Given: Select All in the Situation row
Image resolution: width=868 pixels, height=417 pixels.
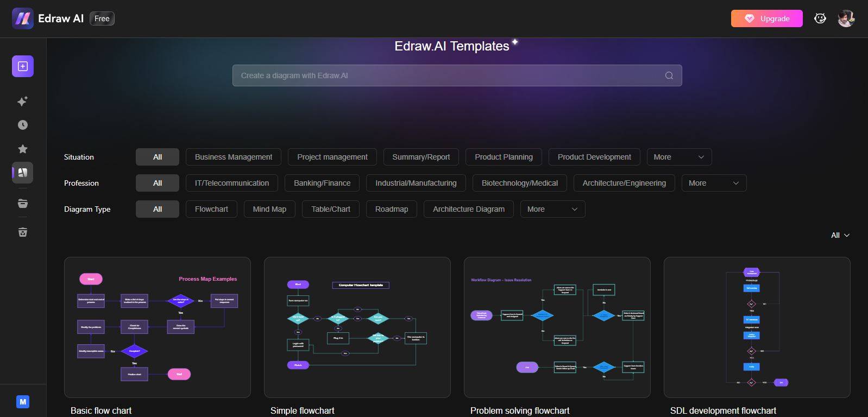Looking at the screenshot, I should [x=158, y=157].
